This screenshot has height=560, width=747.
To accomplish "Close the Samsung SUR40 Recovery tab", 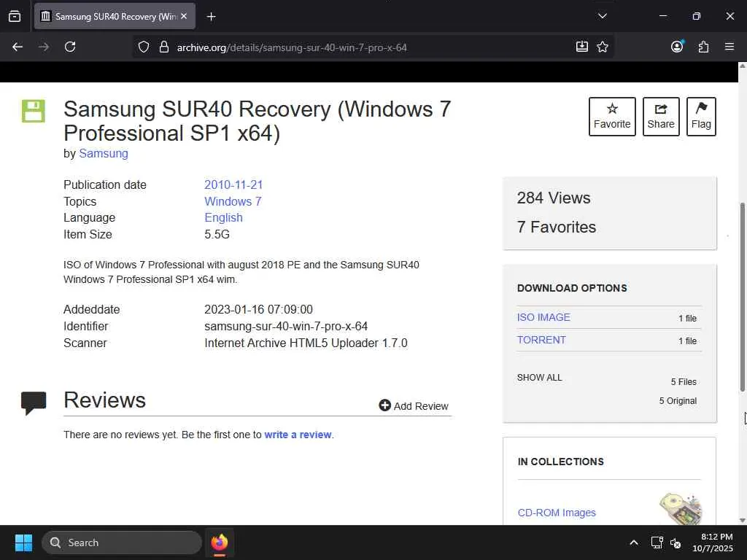I will (x=184, y=16).
